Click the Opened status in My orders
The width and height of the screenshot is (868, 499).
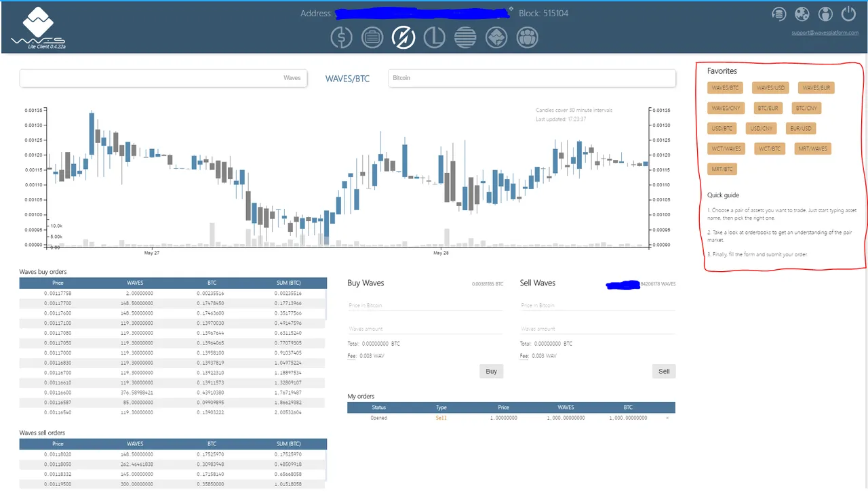pos(378,418)
